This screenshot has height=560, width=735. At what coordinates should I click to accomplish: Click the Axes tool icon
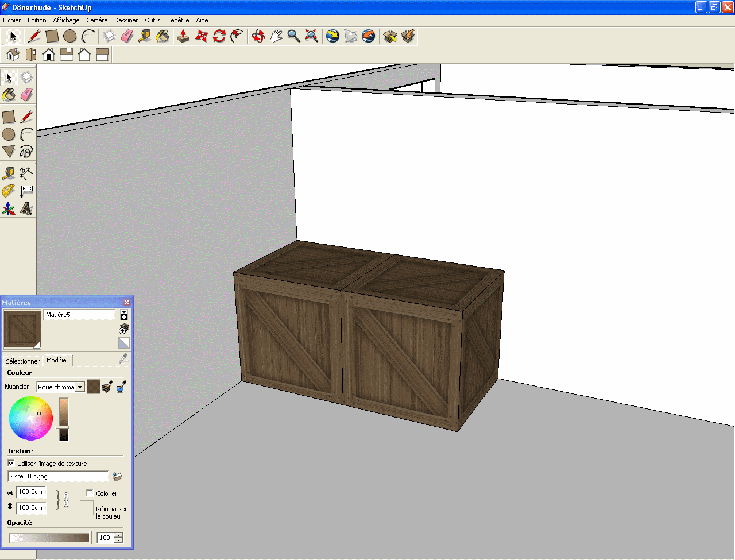point(8,208)
